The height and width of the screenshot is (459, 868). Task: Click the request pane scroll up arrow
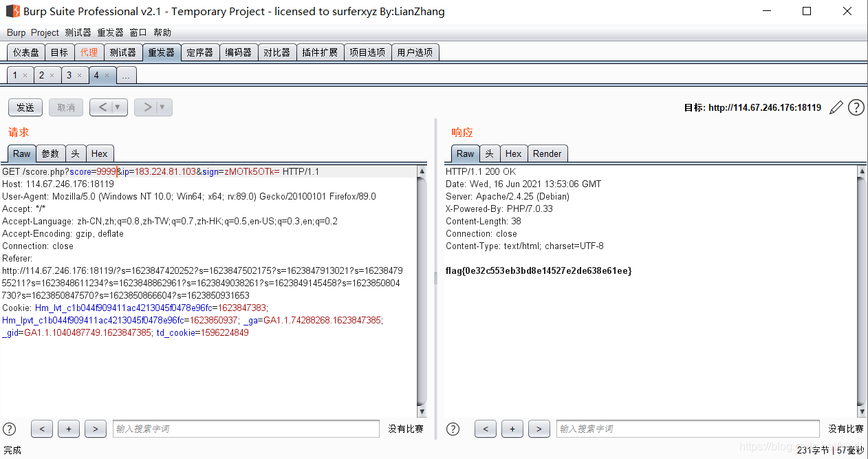click(422, 171)
